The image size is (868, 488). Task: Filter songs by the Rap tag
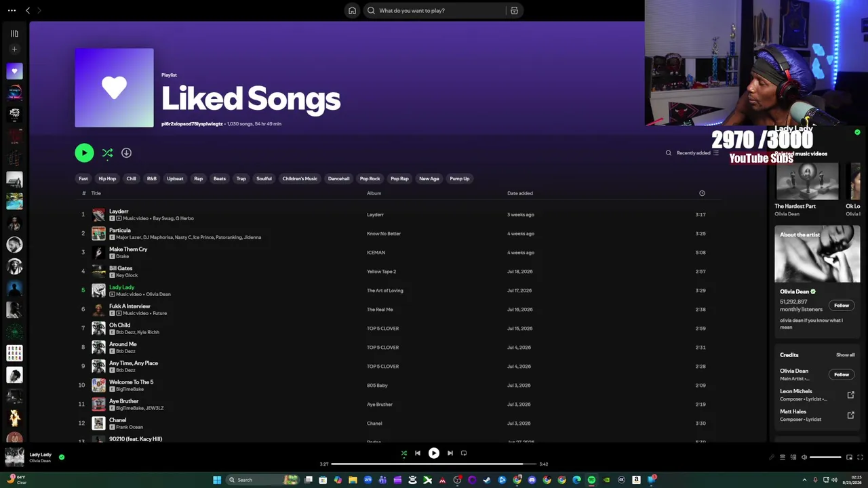click(x=199, y=178)
